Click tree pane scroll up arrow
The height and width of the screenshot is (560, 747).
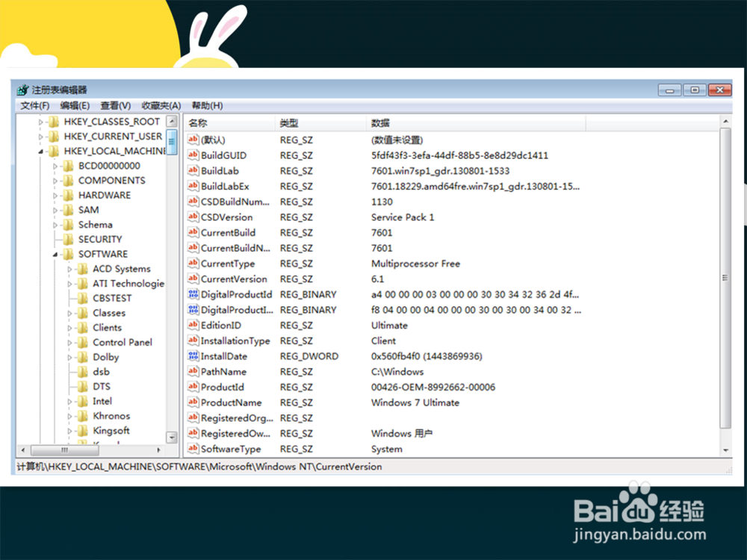pyautogui.click(x=172, y=122)
